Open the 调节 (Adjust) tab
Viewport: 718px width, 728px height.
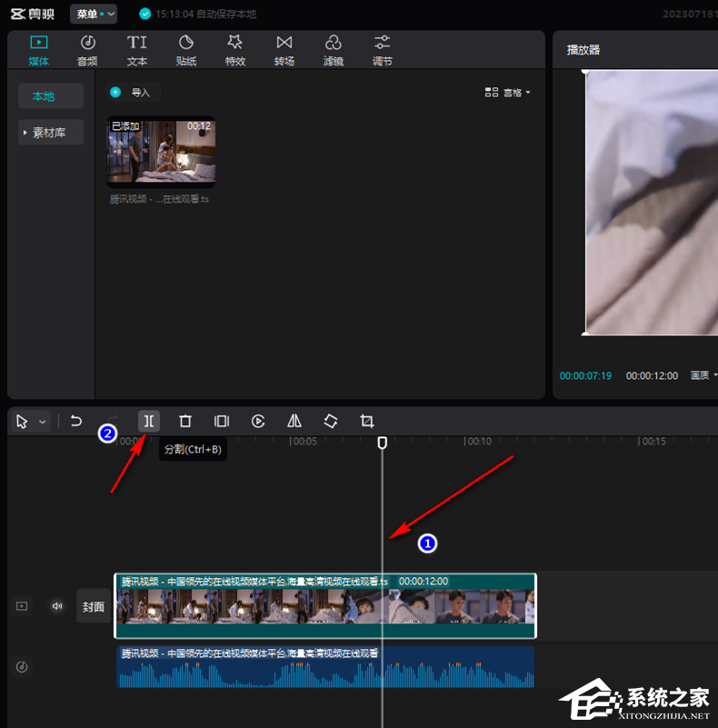tap(383, 51)
